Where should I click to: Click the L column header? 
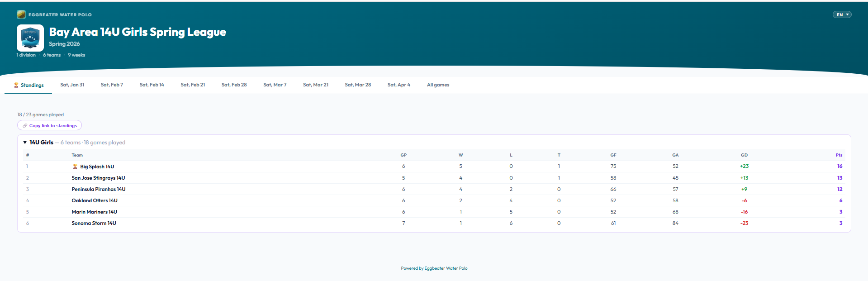click(x=511, y=155)
